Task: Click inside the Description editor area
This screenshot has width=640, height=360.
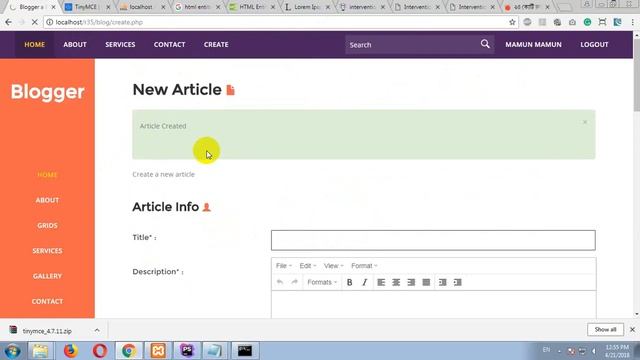Action: tap(433, 304)
